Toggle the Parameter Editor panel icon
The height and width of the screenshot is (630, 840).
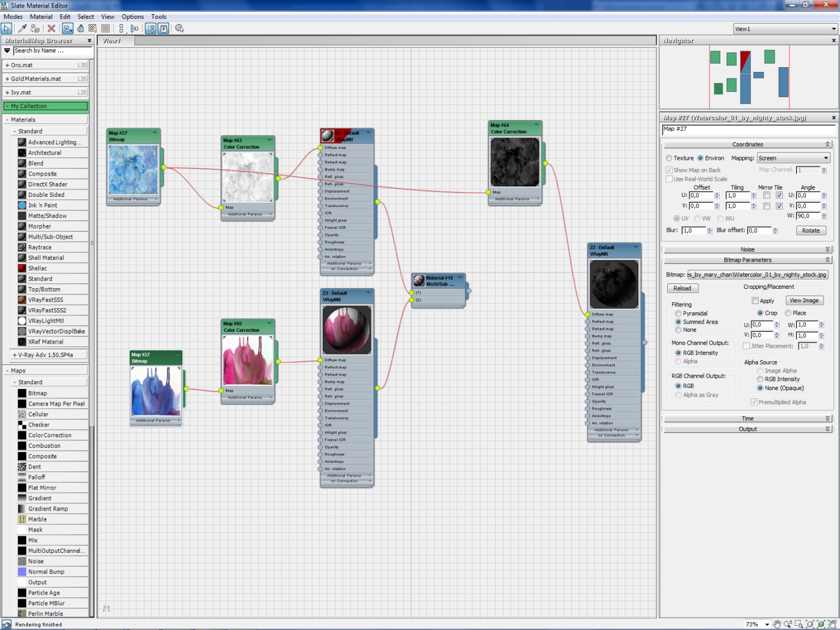click(x=164, y=28)
